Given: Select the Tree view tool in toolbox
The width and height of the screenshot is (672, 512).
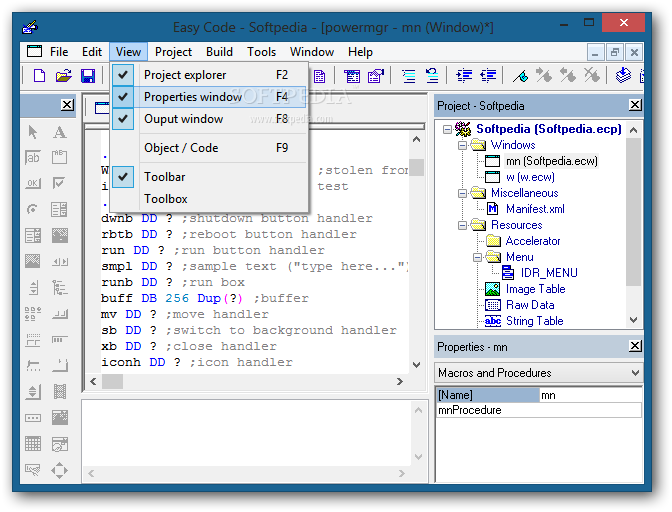Looking at the screenshot, I should click(60, 287).
